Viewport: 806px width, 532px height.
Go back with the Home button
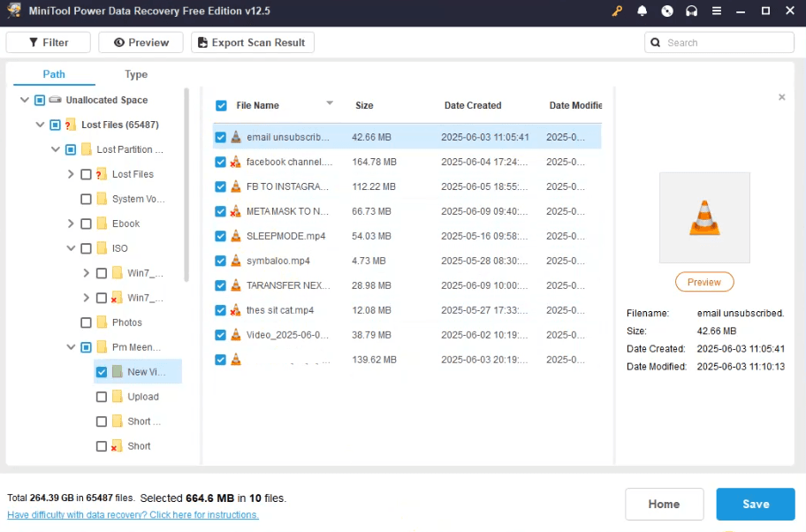664,505
